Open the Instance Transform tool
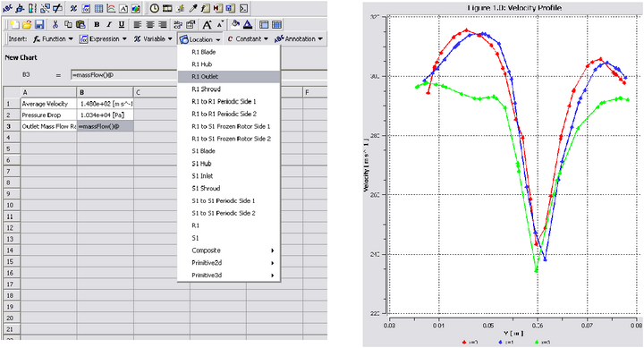Image resolution: width=644 pixels, height=348 pixels. click(46, 8)
